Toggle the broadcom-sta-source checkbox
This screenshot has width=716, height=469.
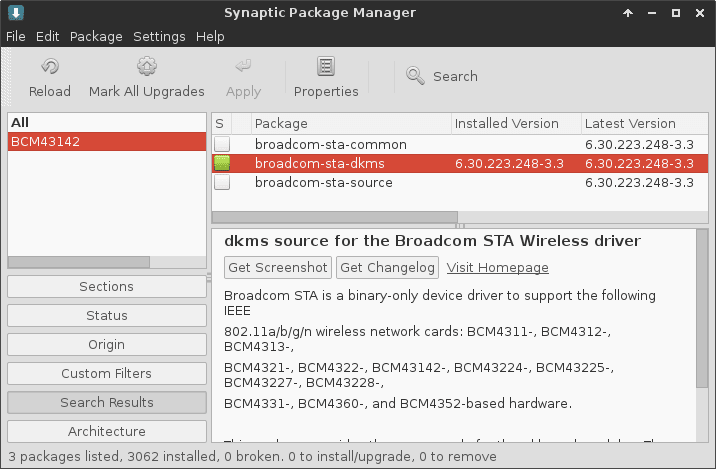[222, 183]
